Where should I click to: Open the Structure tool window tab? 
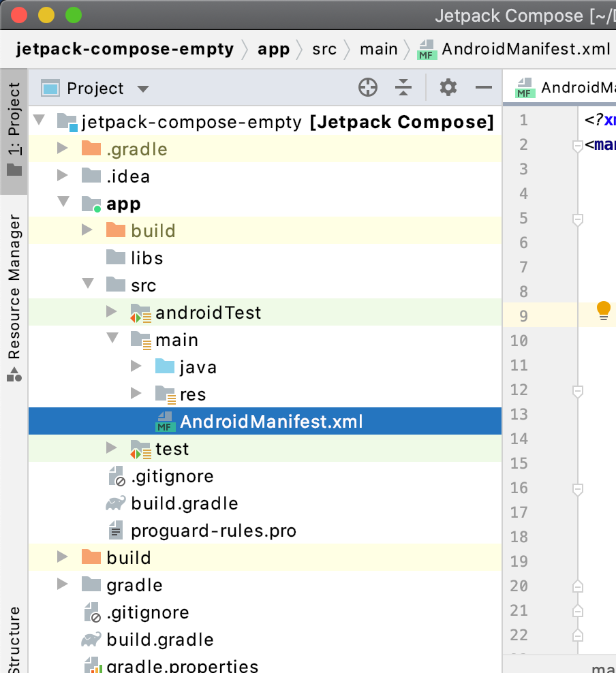[x=14, y=639]
